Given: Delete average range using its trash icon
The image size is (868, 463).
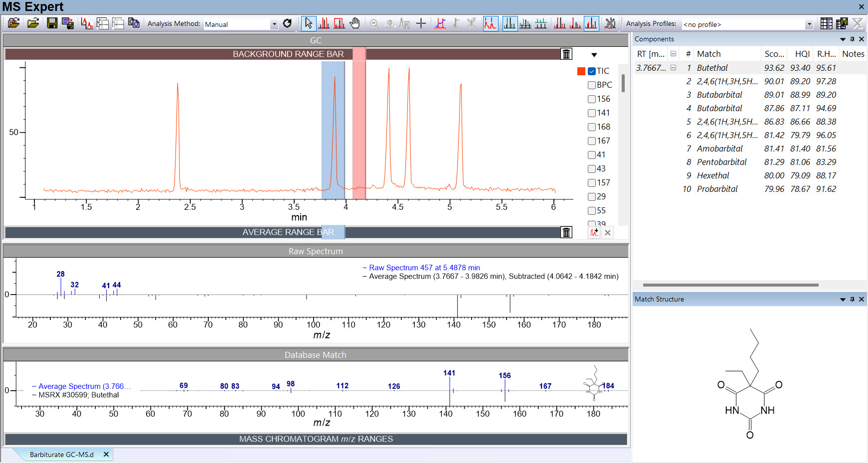Looking at the screenshot, I should [x=566, y=232].
